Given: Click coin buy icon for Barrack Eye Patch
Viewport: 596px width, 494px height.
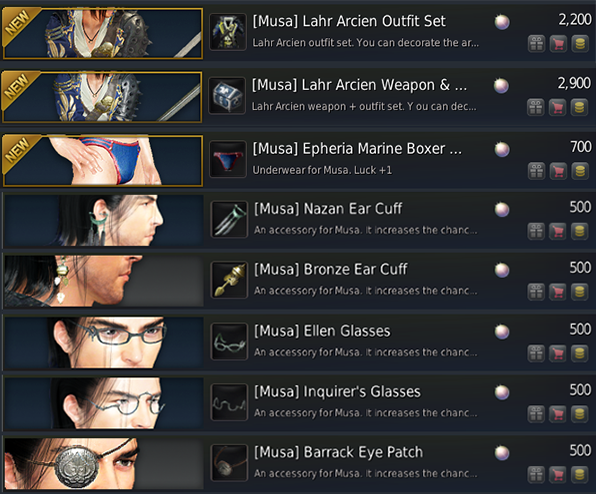Looking at the screenshot, I should [580, 475].
